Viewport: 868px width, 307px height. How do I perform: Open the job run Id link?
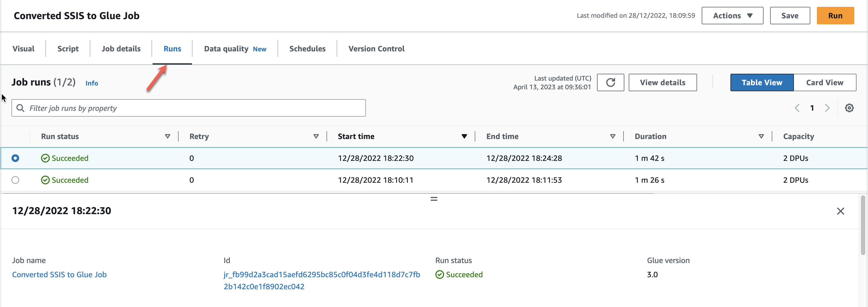322,281
